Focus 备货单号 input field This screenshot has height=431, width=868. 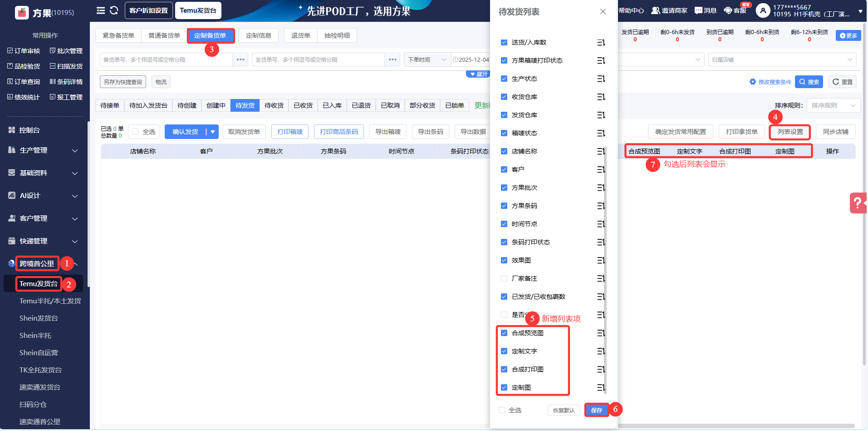click(x=166, y=59)
